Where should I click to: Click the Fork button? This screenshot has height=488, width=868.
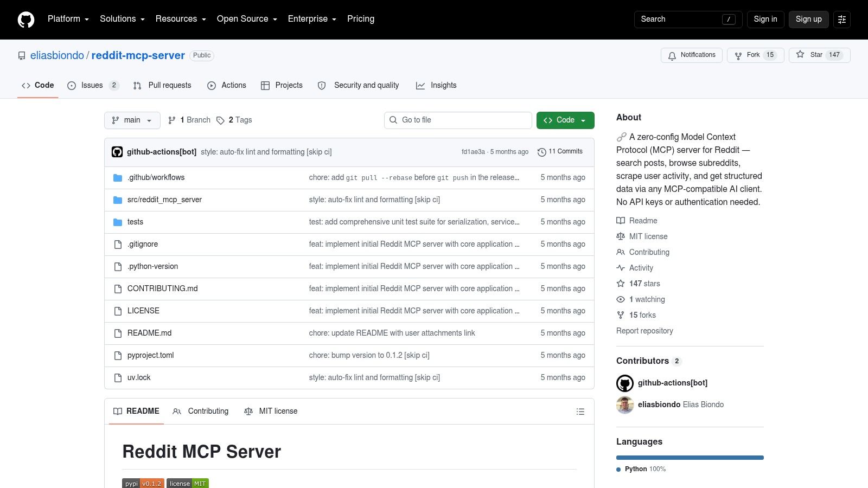coord(756,55)
